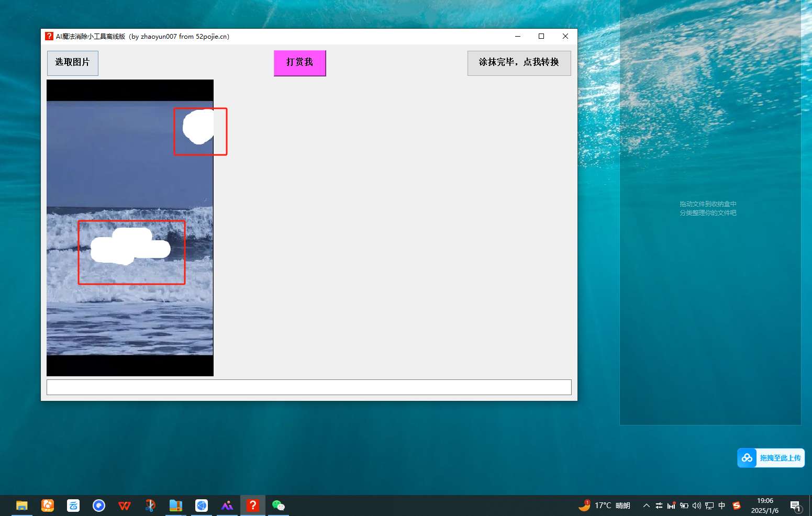Open the 17°C weather widget

pos(604,506)
